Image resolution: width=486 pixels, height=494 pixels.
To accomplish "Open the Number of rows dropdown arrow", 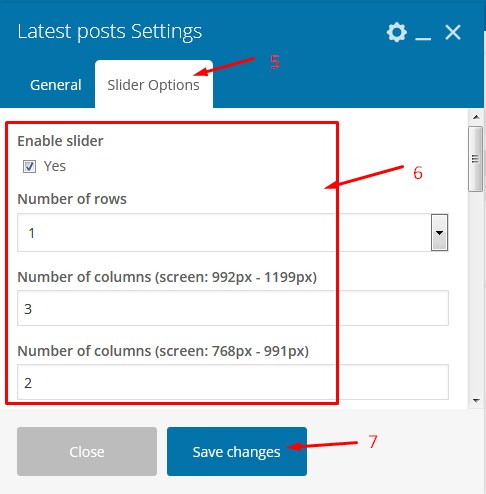I will tap(439, 232).
